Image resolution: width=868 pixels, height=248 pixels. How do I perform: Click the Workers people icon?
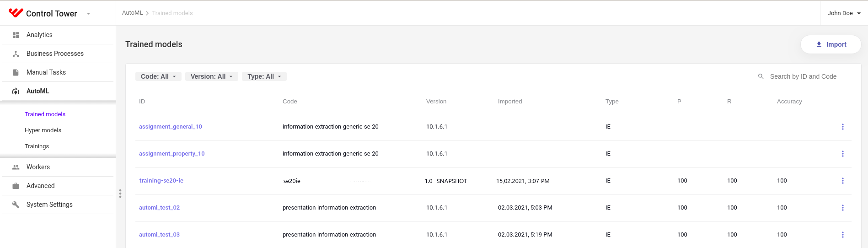[x=16, y=167]
